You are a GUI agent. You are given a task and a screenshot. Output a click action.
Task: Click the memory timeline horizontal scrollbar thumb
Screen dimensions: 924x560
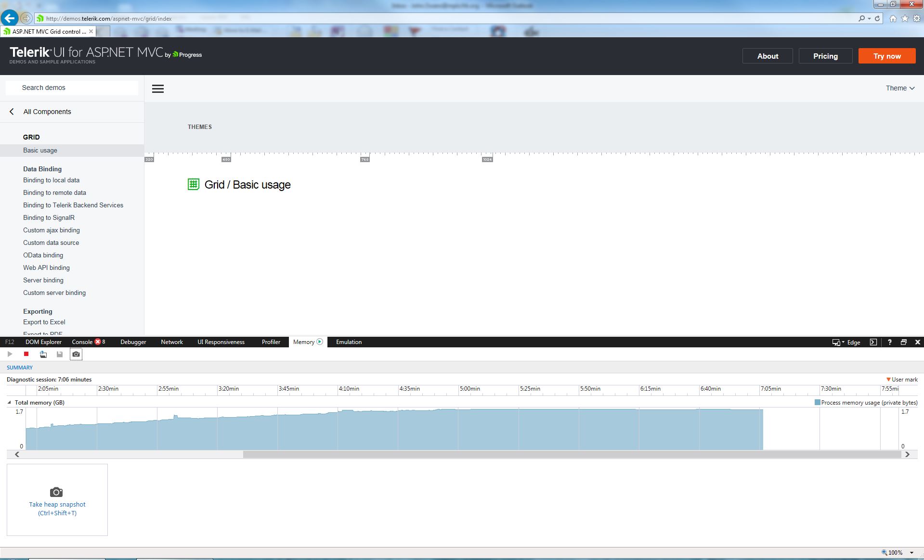pos(572,454)
